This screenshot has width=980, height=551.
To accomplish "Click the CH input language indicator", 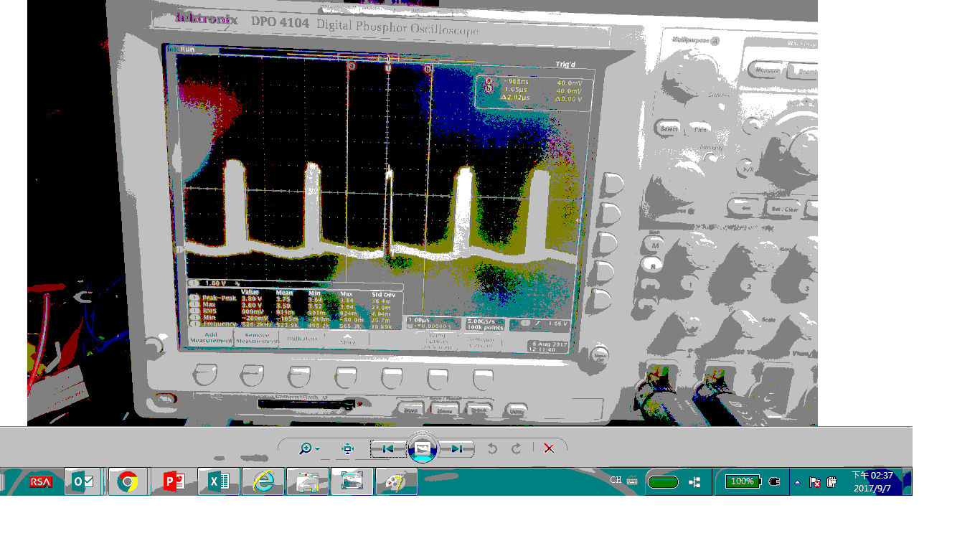I will click(616, 481).
